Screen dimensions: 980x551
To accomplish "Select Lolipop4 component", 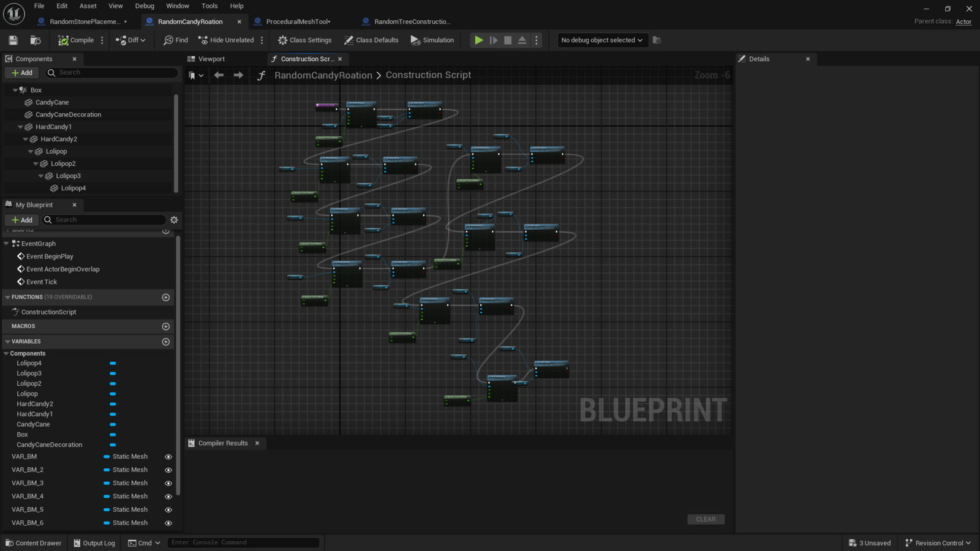I will [x=73, y=189].
